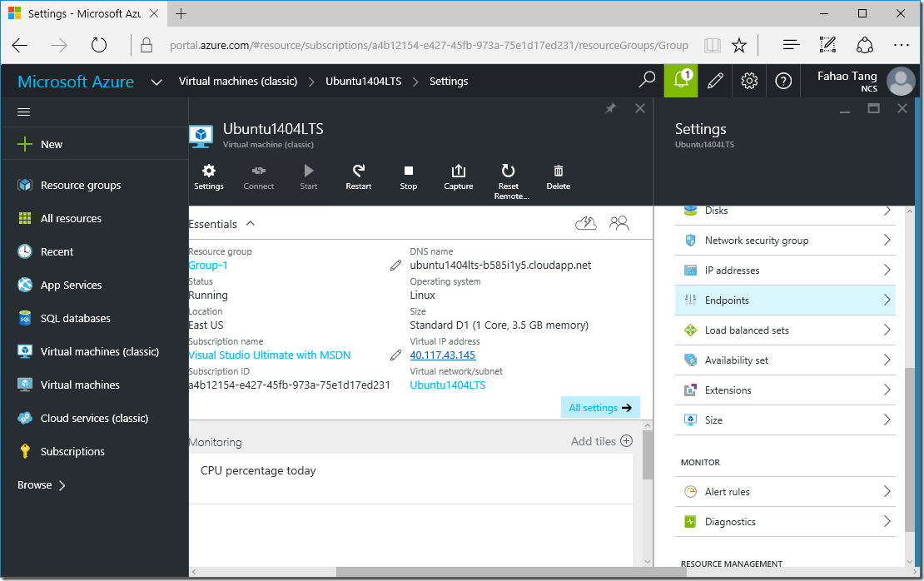This screenshot has width=924, height=581.
Task: Select Network security group setting
Action: click(x=785, y=240)
